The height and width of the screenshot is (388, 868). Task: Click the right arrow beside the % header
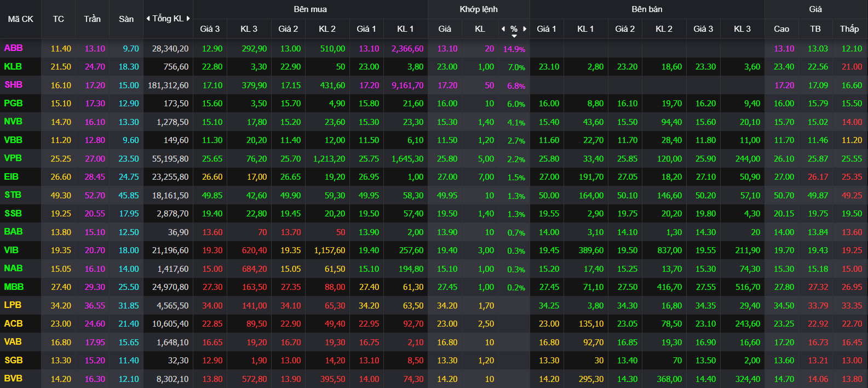click(x=525, y=28)
